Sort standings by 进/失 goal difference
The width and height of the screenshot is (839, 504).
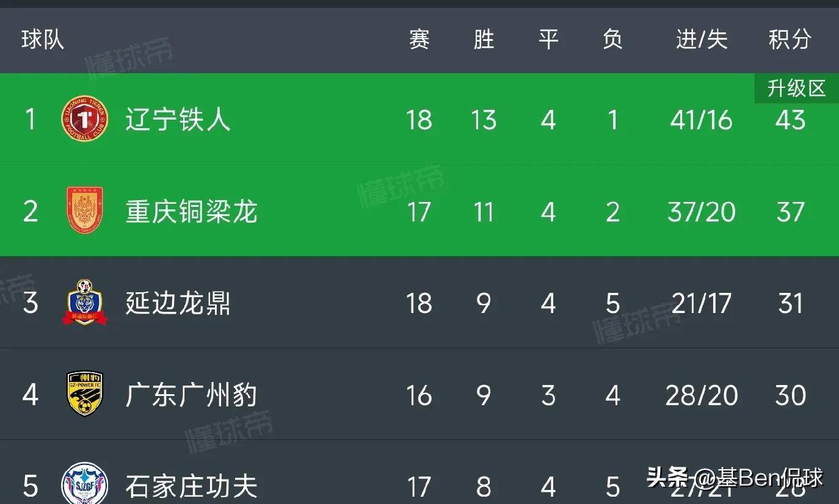coord(700,40)
